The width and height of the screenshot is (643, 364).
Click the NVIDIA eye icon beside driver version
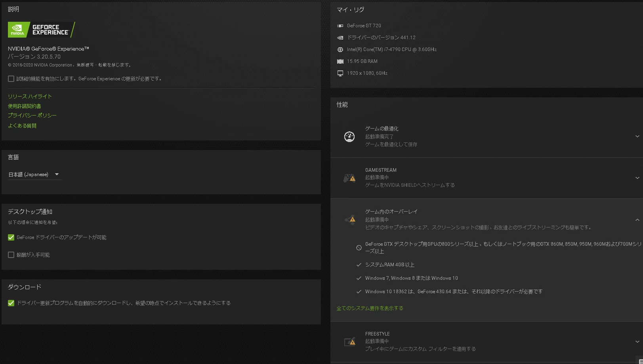(340, 38)
